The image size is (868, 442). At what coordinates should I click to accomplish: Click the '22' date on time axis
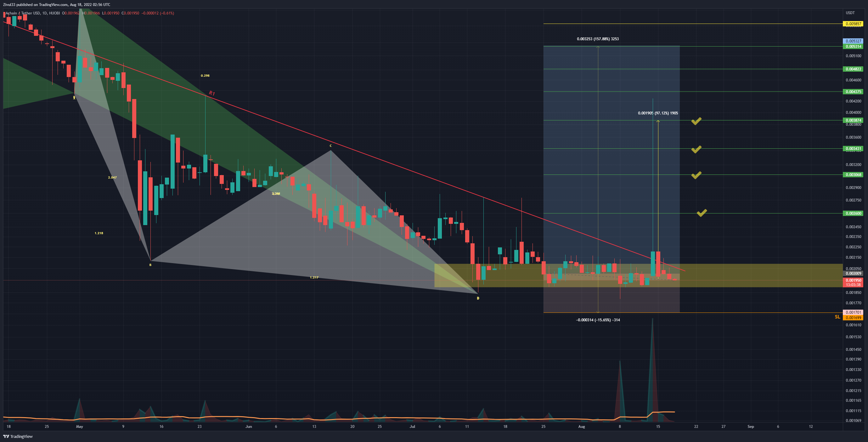click(x=696, y=427)
